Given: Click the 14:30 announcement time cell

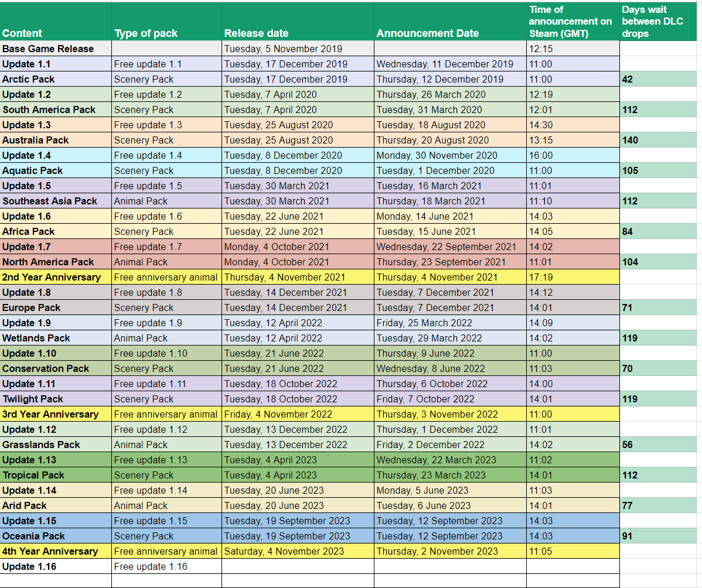Looking at the screenshot, I should point(573,125).
